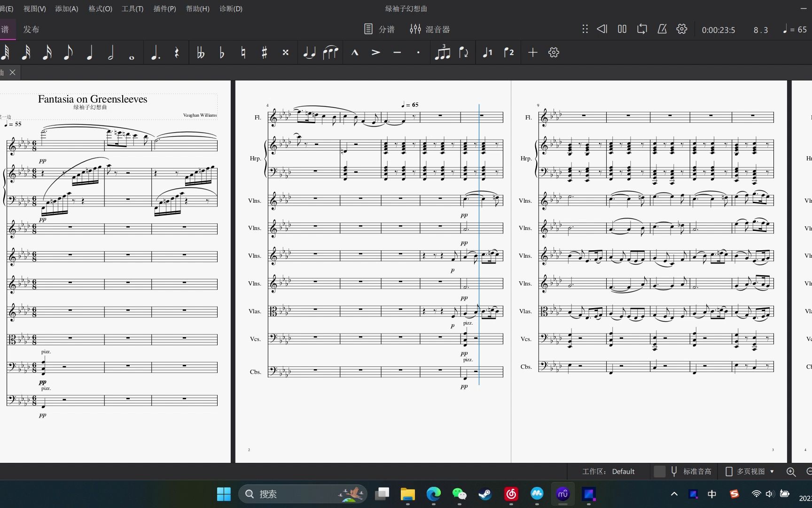Select the whole note duration
Viewport: 812px width, 508px height.
(132, 57)
